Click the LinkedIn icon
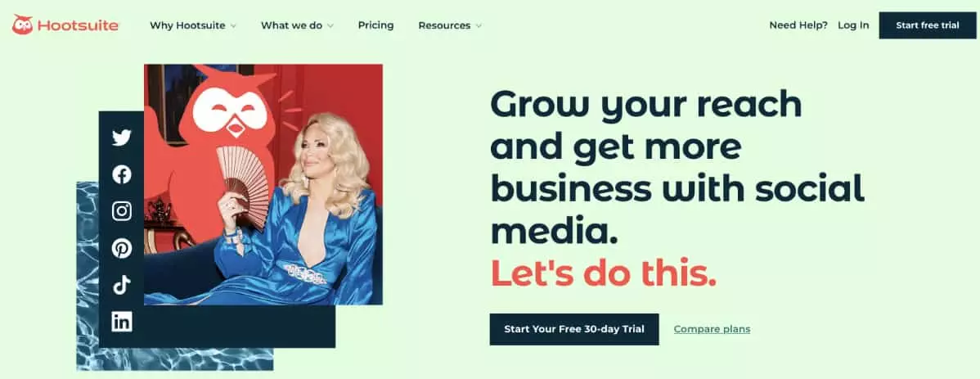Viewport: 980px width, 379px height. [x=122, y=322]
